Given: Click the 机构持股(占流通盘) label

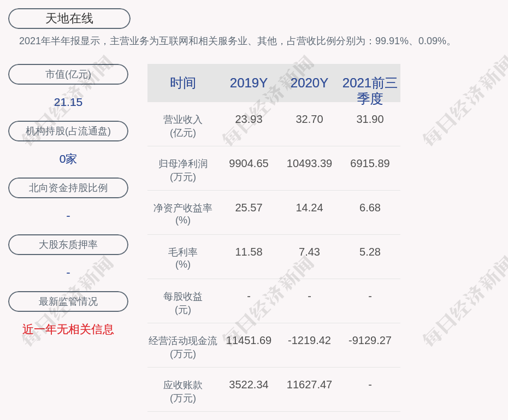Looking at the screenshot, I should tap(68, 131).
